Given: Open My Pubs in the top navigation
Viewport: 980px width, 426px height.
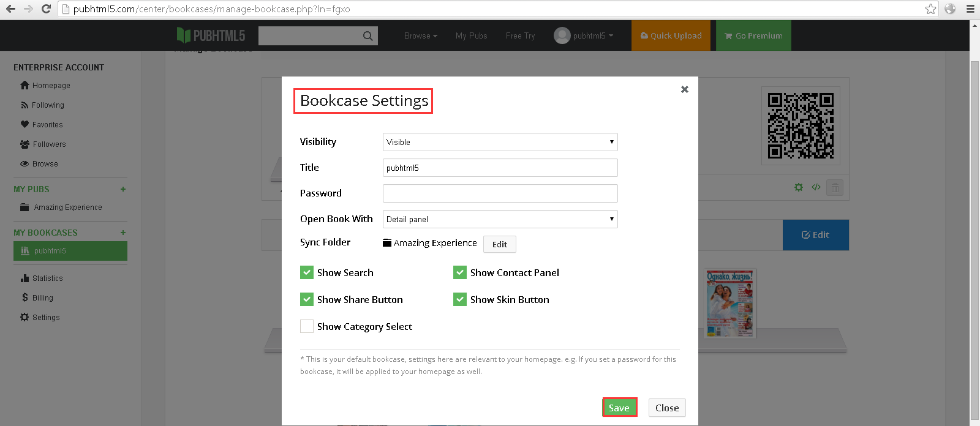Looking at the screenshot, I should 472,36.
